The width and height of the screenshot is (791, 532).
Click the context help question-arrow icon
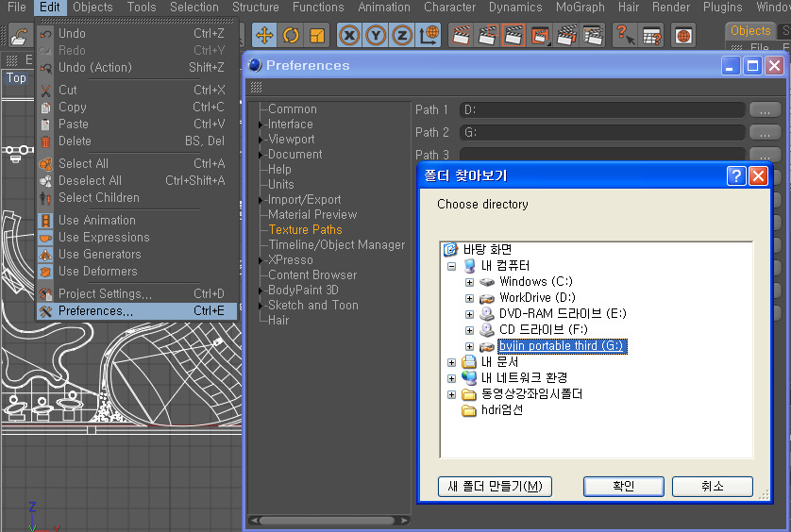(626, 35)
